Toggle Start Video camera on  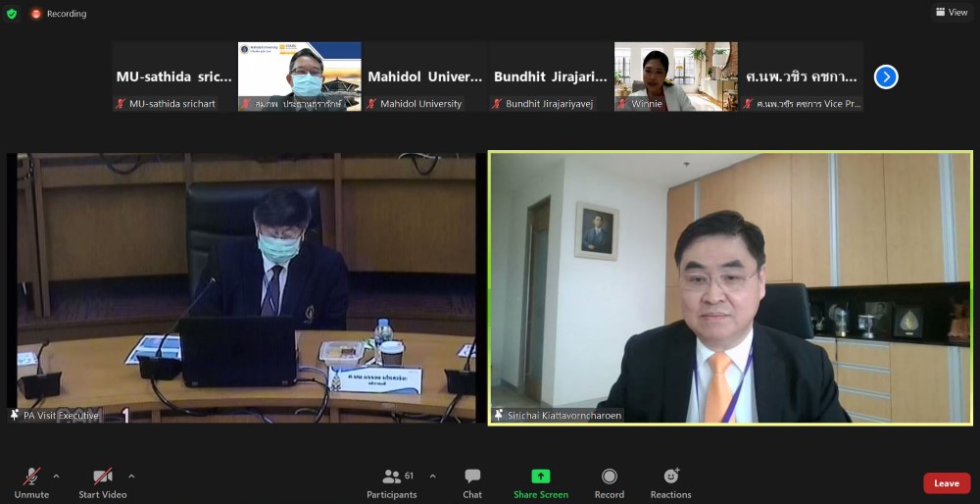coord(103,482)
